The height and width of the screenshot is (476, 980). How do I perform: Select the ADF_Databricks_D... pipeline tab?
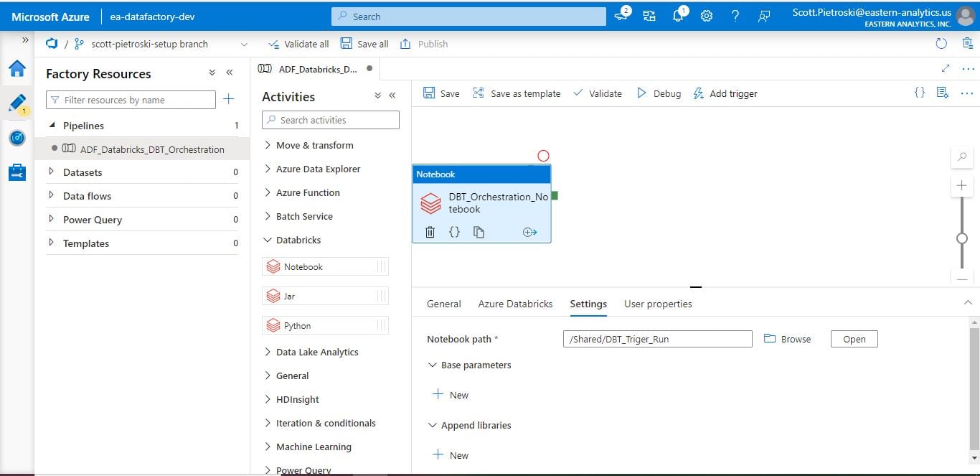point(315,69)
